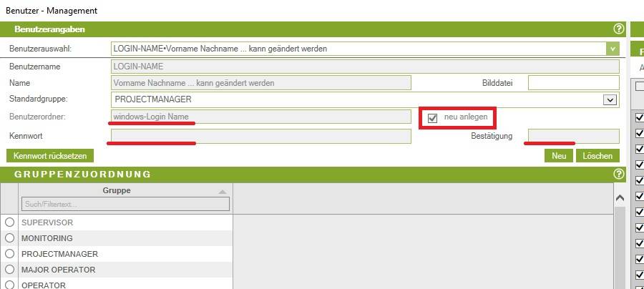The image size is (644, 289).
Task: Open the Standardgruppe dropdown arrow
Action: click(610, 100)
